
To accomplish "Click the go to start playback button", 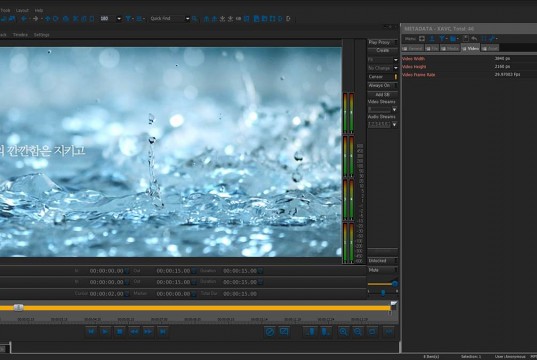I will coord(91,332).
